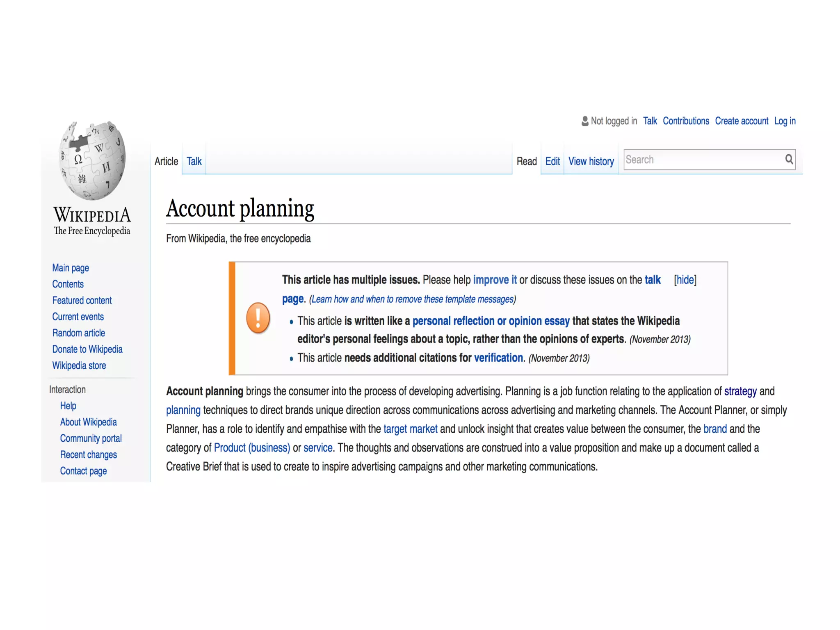
Task: Open the Edit tab
Action: pyautogui.click(x=552, y=161)
